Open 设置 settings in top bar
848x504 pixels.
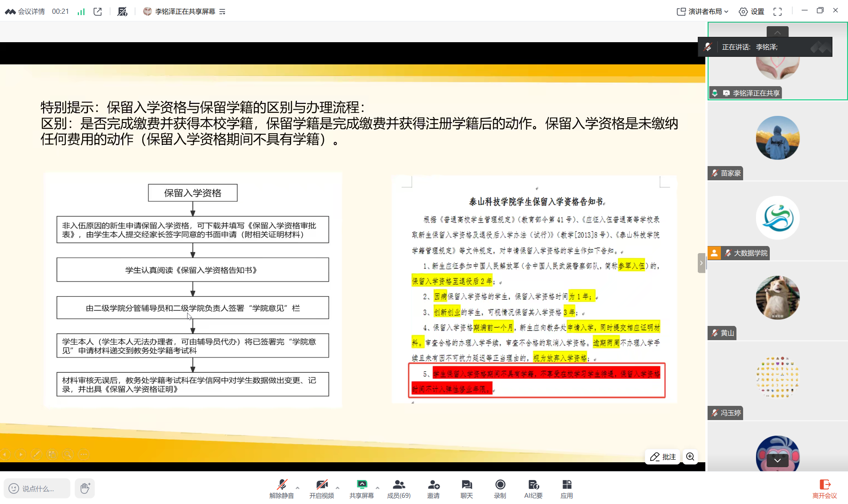pyautogui.click(x=752, y=12)
